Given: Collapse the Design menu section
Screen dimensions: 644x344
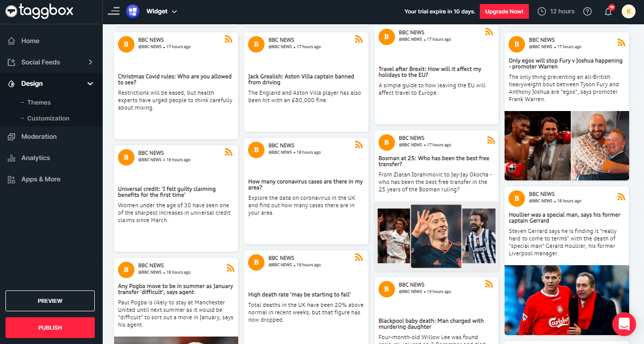Looking at the screenshot, I should 90,84.
